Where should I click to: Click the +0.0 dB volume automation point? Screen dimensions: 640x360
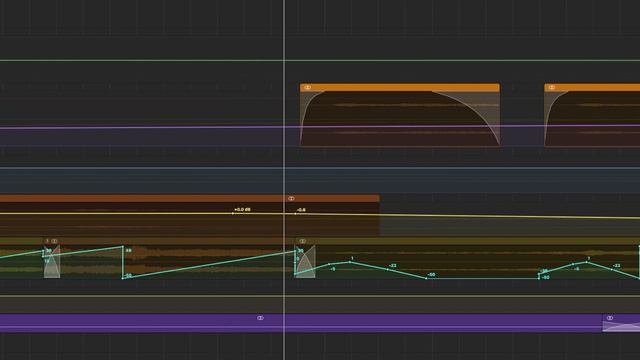pyautogui.click(x=233, y=213)
